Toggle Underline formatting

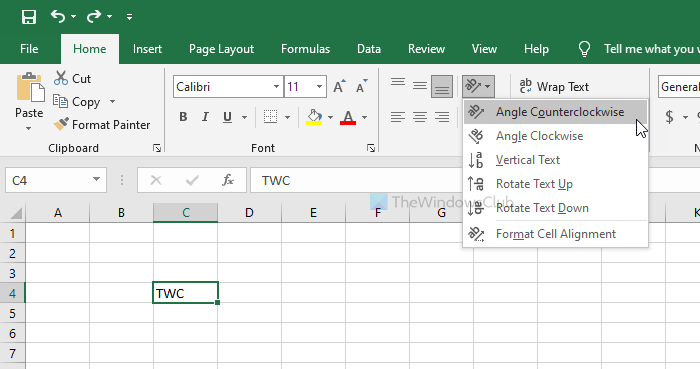(x=227, y=117)
